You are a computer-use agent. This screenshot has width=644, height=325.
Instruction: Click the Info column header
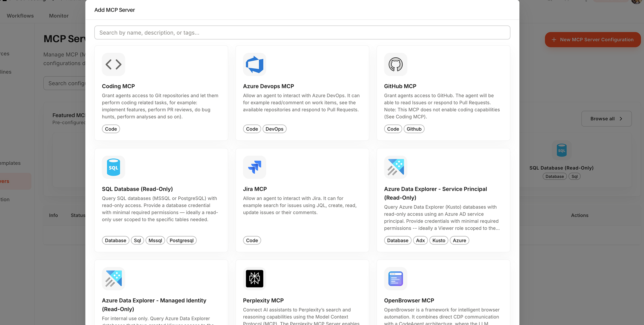click(53, 215)
